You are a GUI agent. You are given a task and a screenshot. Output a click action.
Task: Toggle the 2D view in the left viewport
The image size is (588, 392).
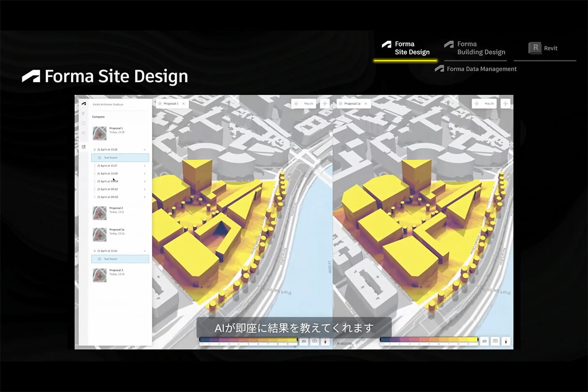304,341
